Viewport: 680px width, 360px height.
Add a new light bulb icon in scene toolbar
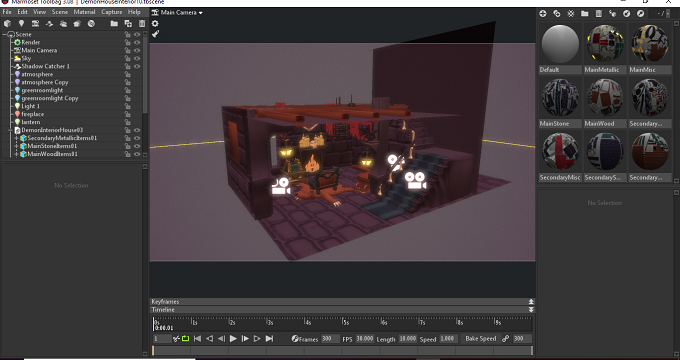coord(21,23)
